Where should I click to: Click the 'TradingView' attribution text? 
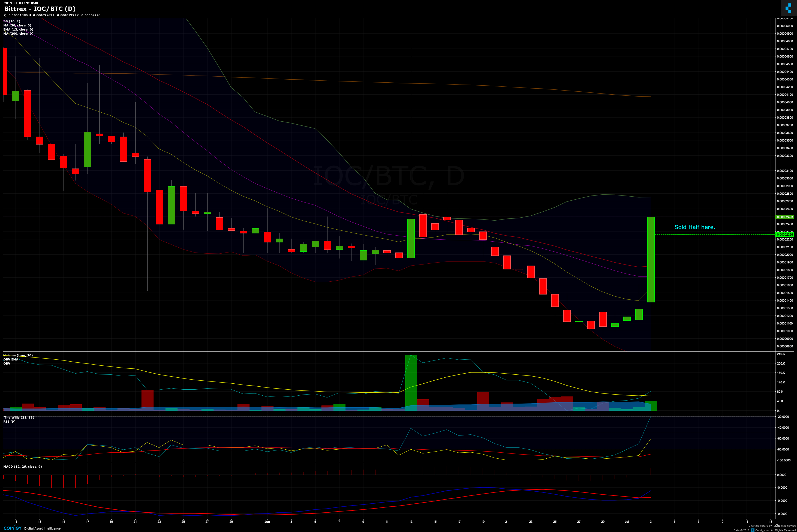pos(789,525)
